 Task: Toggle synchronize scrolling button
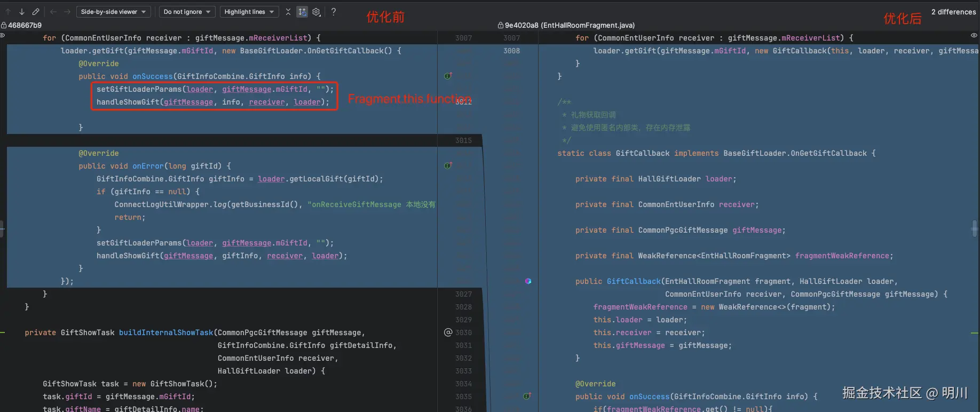[302, 12]
